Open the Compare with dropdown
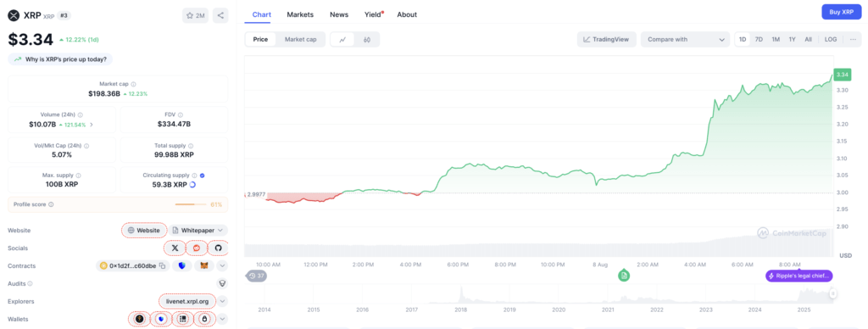 (685, 39)
